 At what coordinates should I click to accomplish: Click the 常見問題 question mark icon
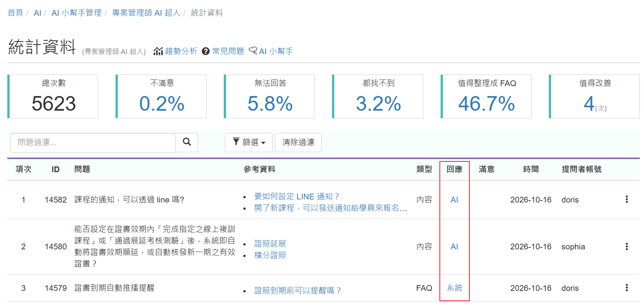[206, 51]
